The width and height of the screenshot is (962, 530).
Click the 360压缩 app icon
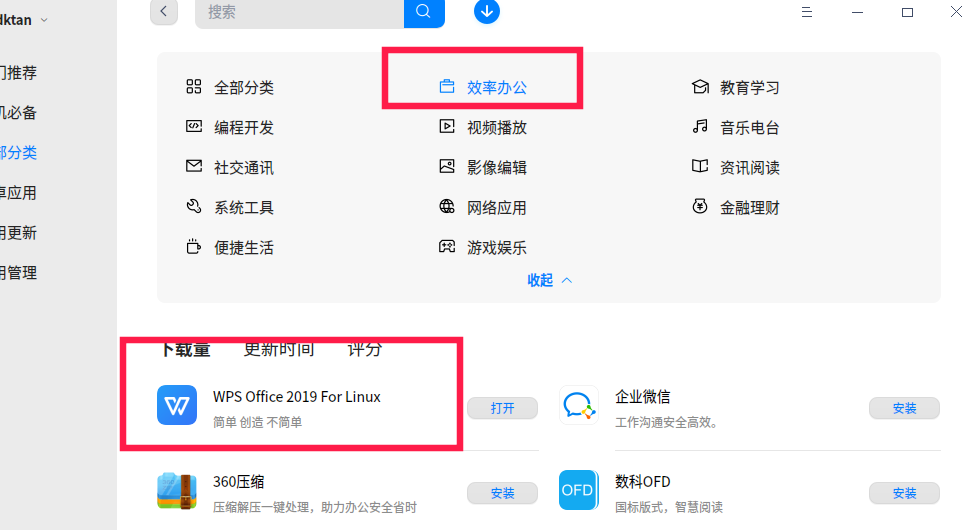(x=177, y=491)
